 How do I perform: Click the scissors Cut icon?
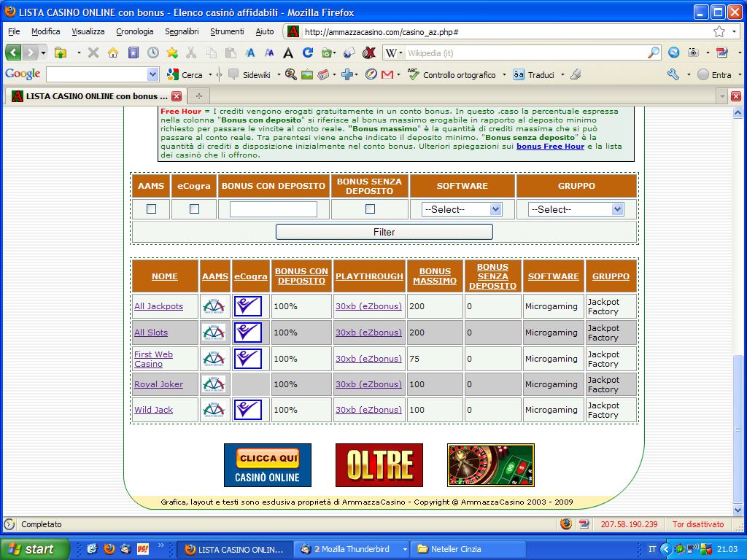click(191, 52)
